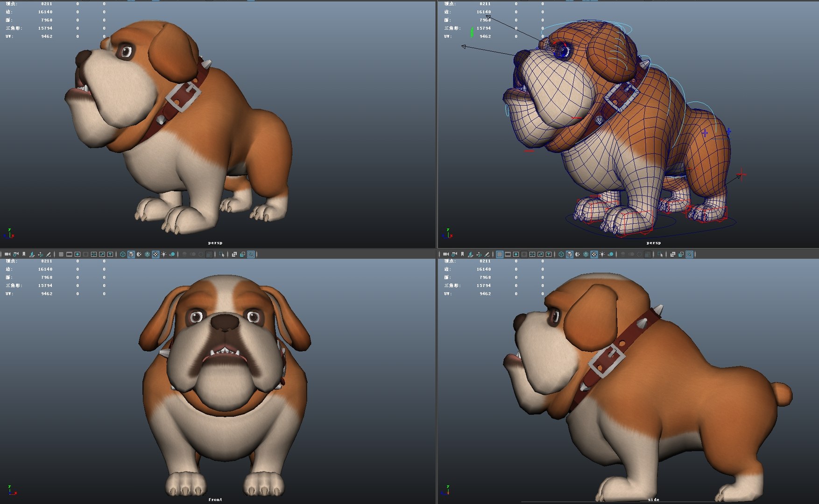Click 'persp' label under the wireframe dog
Image resolution: width=819 pixels, height=504 pixels.
point(654,243)
